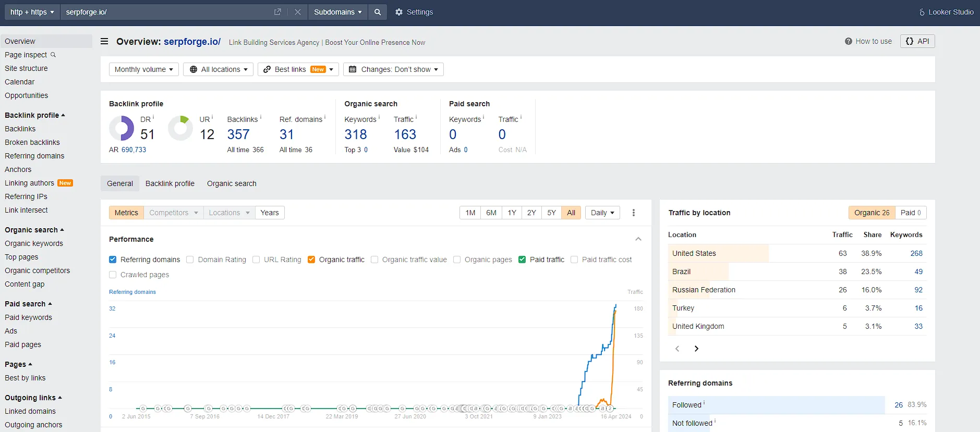Viewport: 980px width, 432px height.
Task: Open United States 268 keywords link
Action: click(916, 253)
